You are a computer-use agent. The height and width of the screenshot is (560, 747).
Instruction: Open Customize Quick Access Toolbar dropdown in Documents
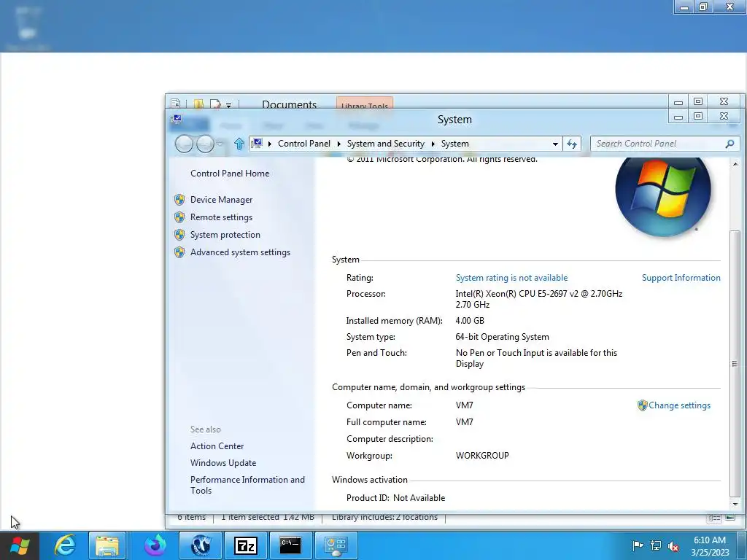[x=228, y=105]
